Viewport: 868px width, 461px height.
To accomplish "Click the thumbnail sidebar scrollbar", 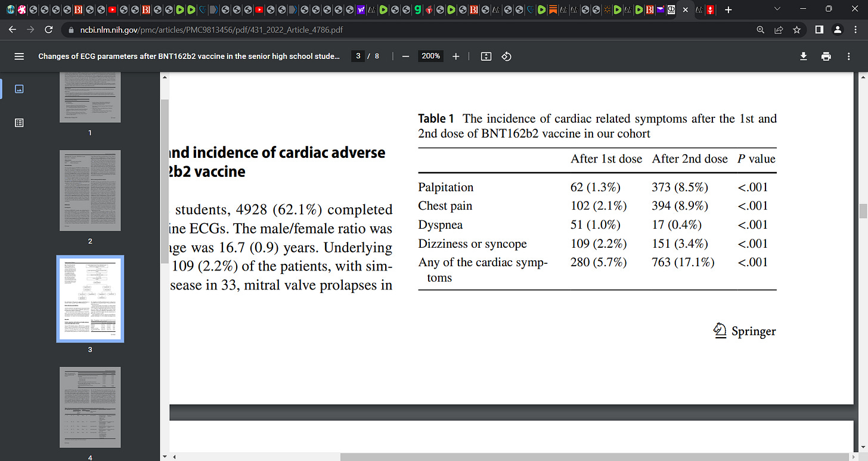I will (165, 182).
